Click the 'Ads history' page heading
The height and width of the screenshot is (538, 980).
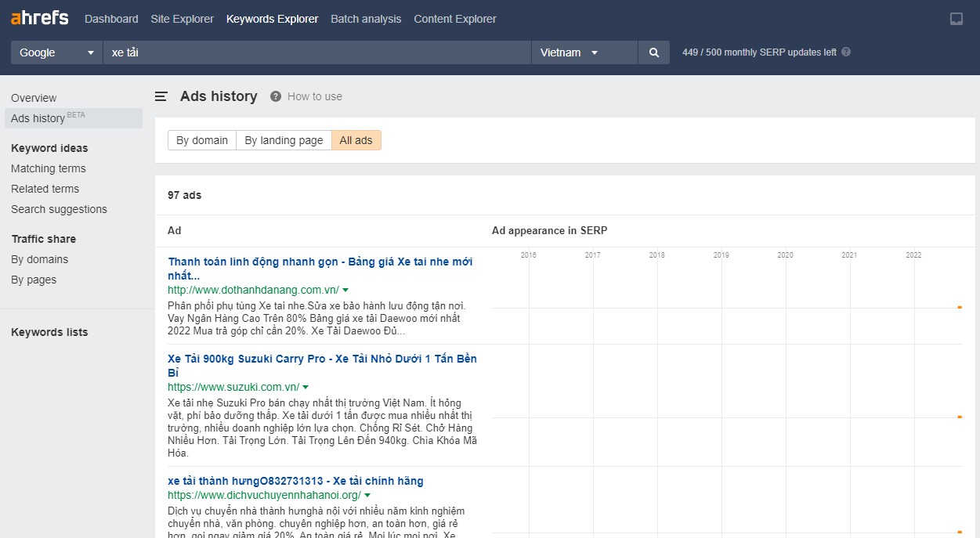pyautogui.click(x=219, y=96)
